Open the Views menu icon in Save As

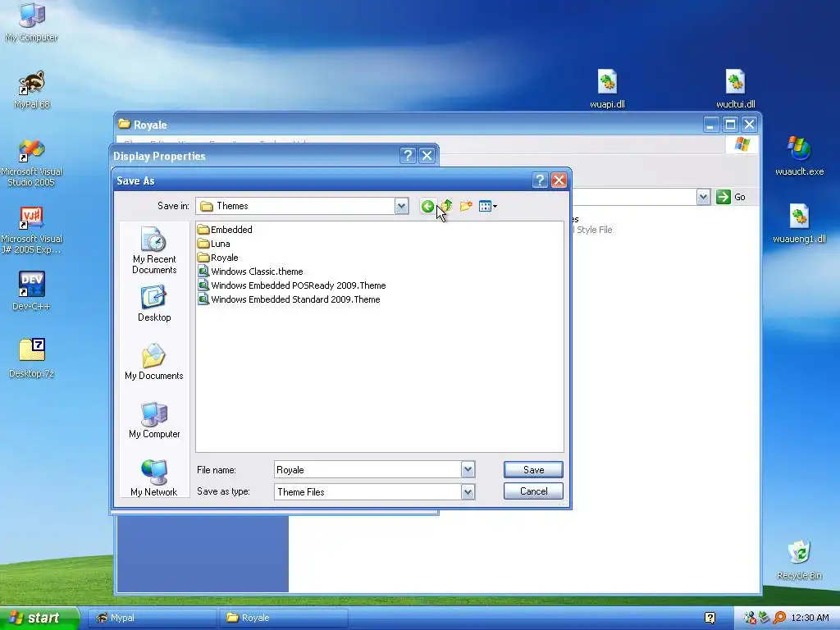tap(487, 206)
